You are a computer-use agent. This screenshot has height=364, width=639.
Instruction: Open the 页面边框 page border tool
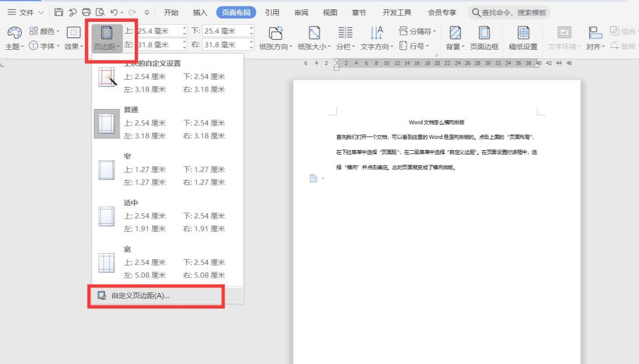tap(484, 38)
